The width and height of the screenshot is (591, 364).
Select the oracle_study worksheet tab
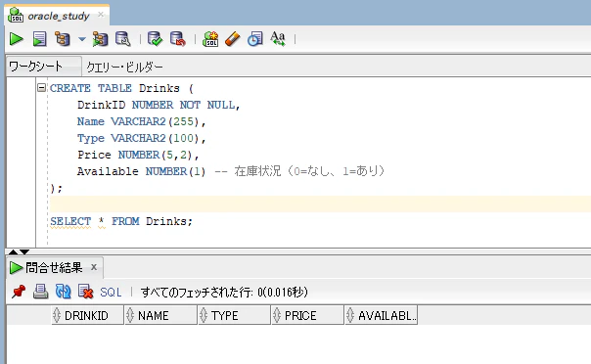click(58, 16)
